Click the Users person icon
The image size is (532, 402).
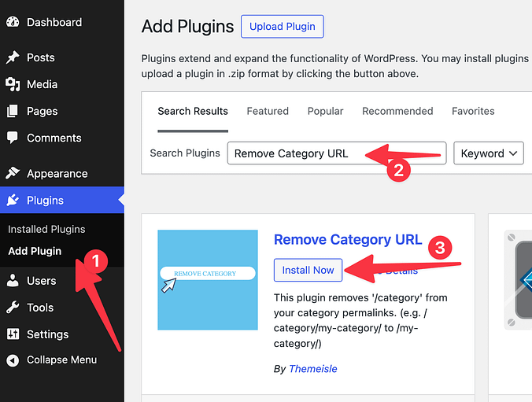click(x=13, y=281)
